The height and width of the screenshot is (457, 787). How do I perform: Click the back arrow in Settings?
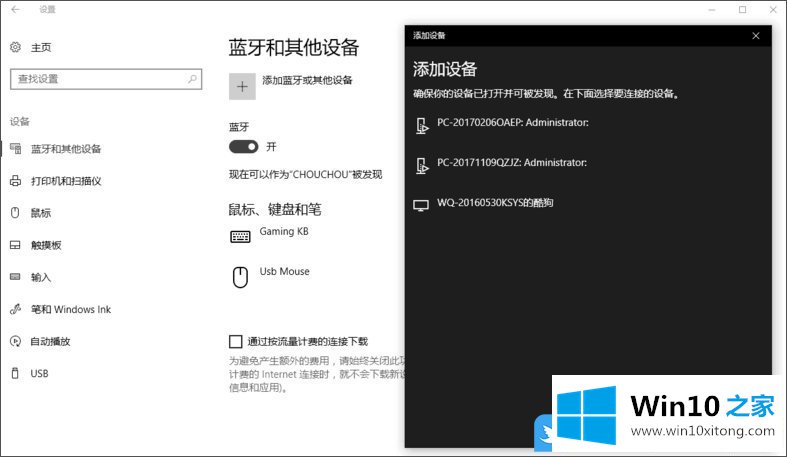tap(14, 10)
